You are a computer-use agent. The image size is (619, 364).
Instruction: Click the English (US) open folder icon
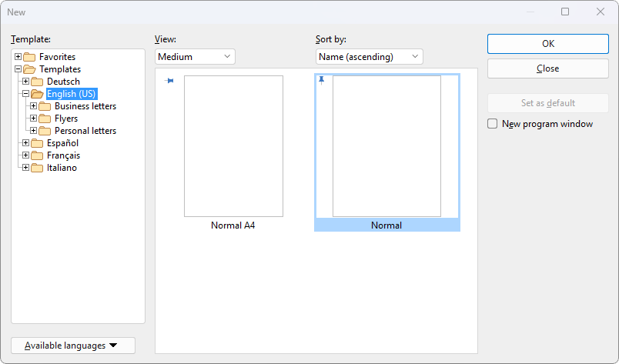(37, 94)
